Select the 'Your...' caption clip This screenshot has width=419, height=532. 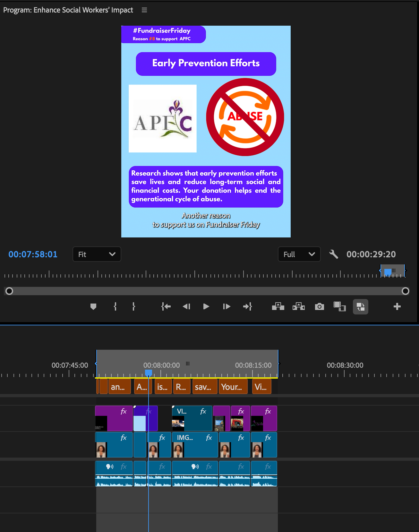coord(233,387)
